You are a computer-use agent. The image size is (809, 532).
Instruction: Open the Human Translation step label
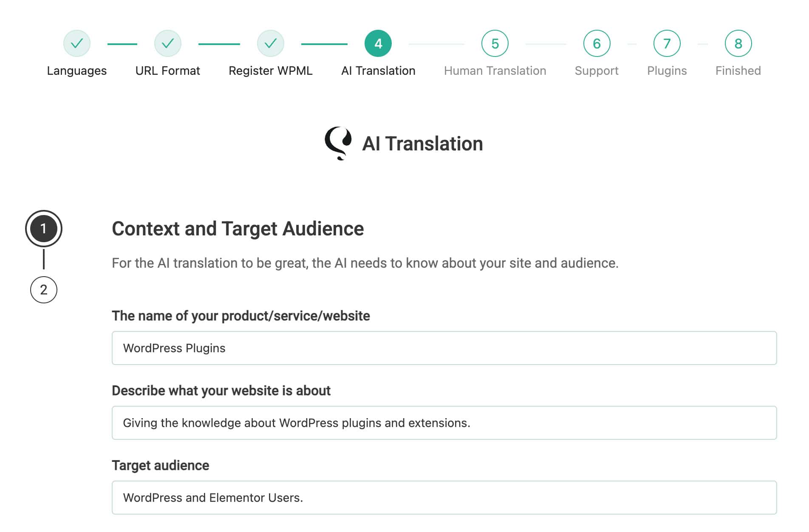pos(495,71)
